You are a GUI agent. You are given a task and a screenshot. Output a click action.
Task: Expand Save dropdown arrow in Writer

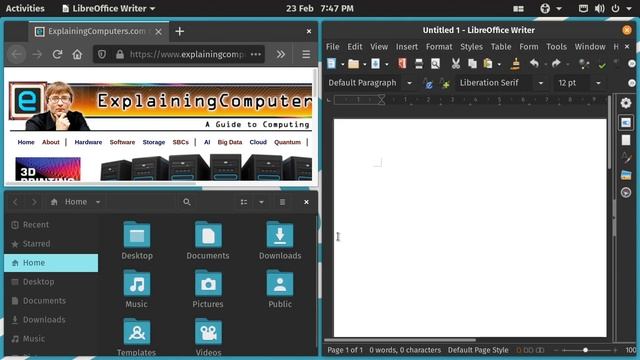[x=387, y=64]
